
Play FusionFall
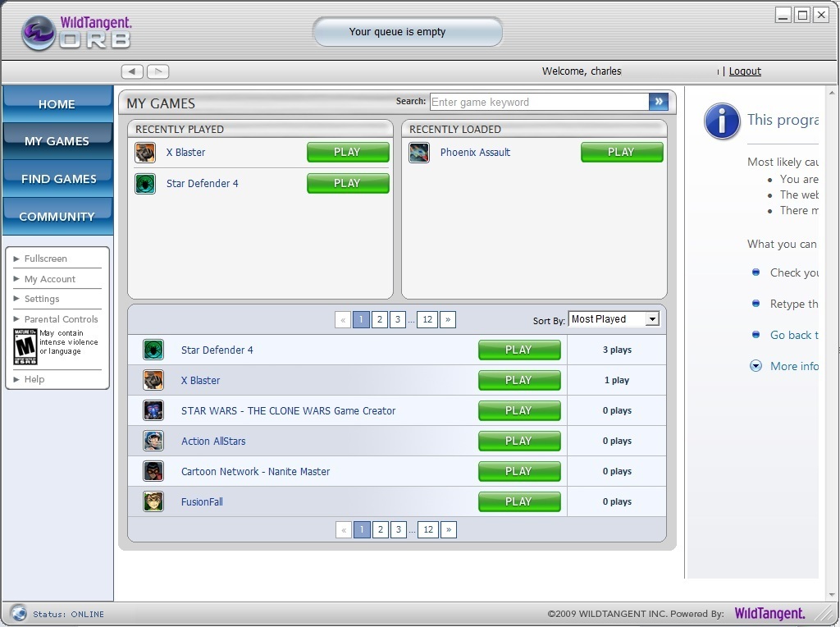[x=519, y=501]
